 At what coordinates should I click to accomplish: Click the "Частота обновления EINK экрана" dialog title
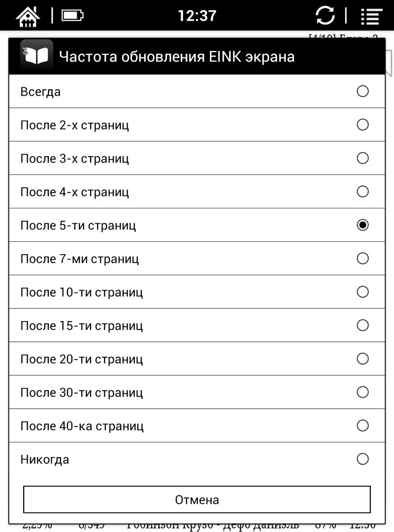177,57
